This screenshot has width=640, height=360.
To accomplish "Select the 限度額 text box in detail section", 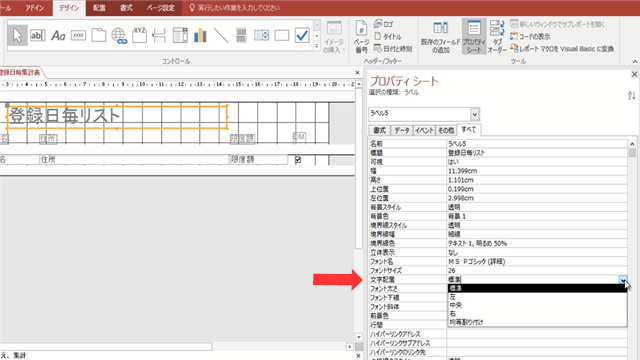I will click(x=258, y=160).
